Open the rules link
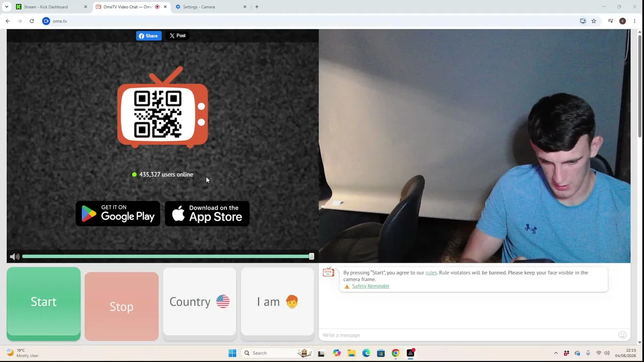 point(431,273)
